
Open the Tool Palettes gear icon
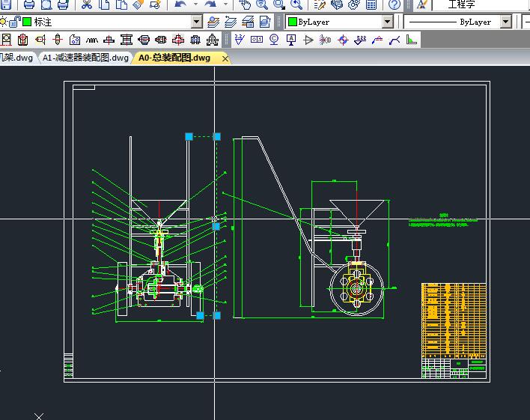(354, 4)
